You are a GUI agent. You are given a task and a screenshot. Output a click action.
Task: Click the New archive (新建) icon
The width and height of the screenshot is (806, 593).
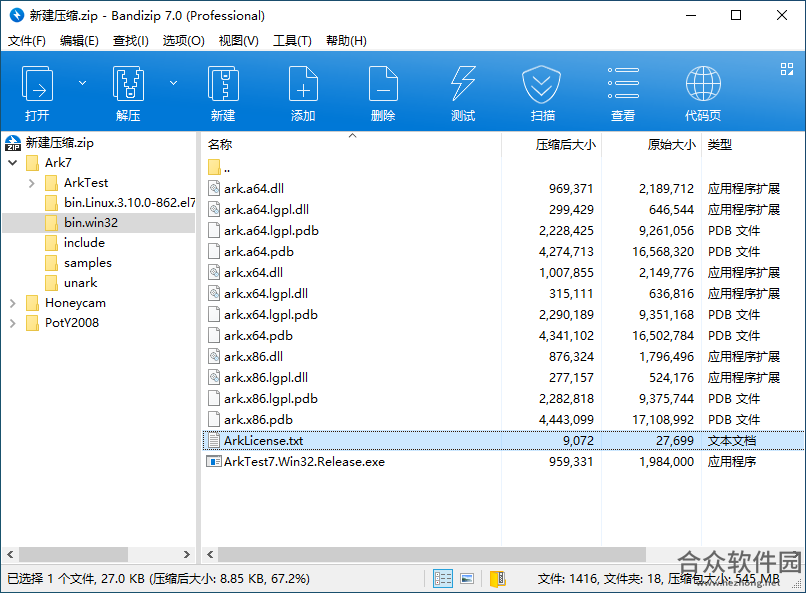click(223, 83)
